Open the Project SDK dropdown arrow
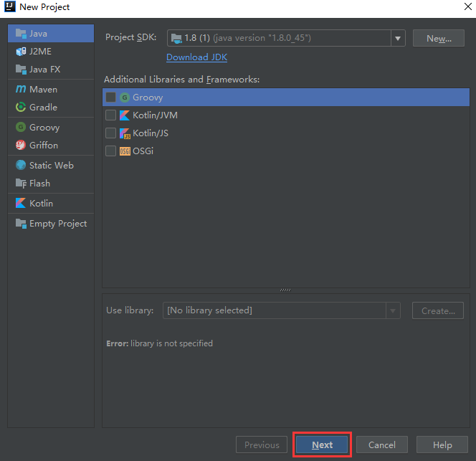The height and width of the screenshot is (461, 476). click(x=398, y=38)
